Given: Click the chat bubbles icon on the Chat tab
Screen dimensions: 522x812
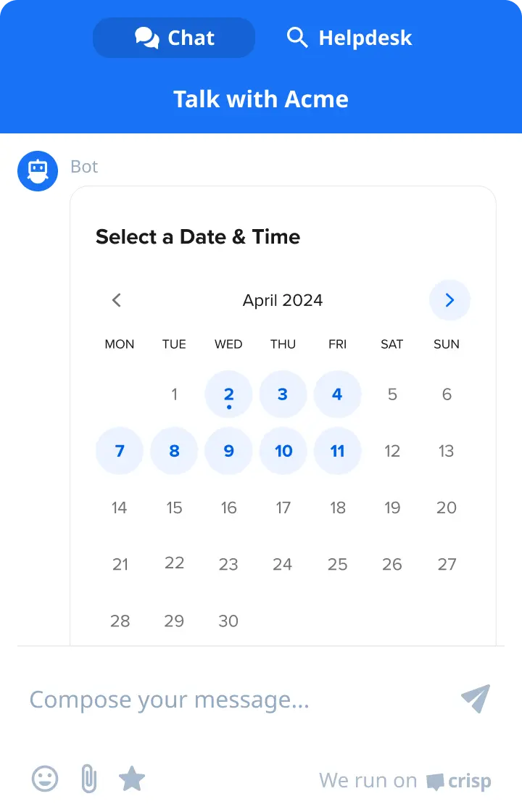Looking at the screenshot, I should [147, 37].
